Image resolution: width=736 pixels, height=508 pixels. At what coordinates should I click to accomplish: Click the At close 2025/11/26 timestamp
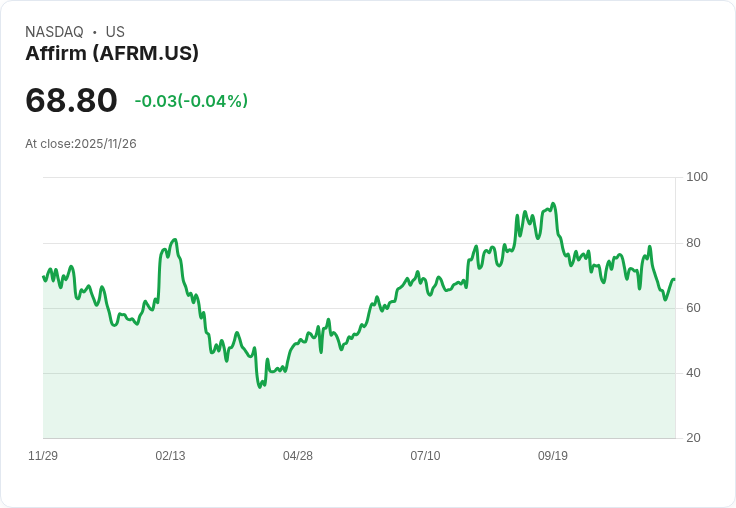81,144
